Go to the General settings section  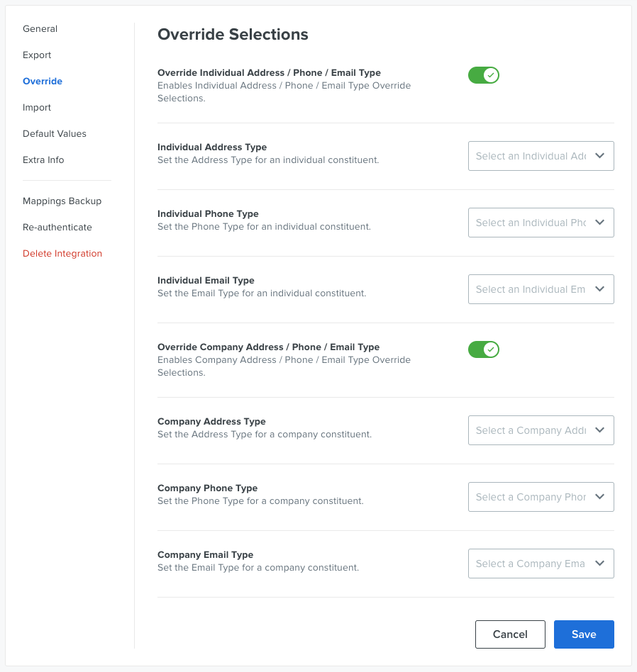pyautogui.click(x=40, y=29)
